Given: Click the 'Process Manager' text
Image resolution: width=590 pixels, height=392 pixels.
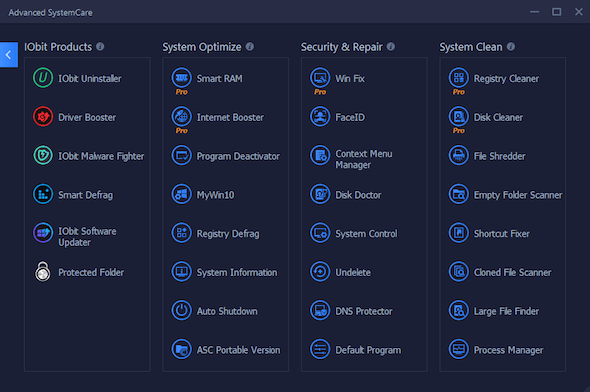Looking at the screenshot, I should pos(508,350).
